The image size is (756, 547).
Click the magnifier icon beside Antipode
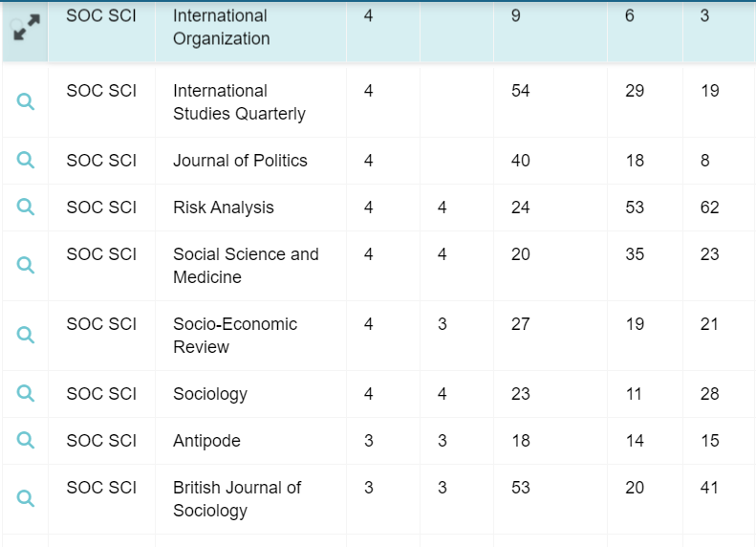[x=26, y=440]
